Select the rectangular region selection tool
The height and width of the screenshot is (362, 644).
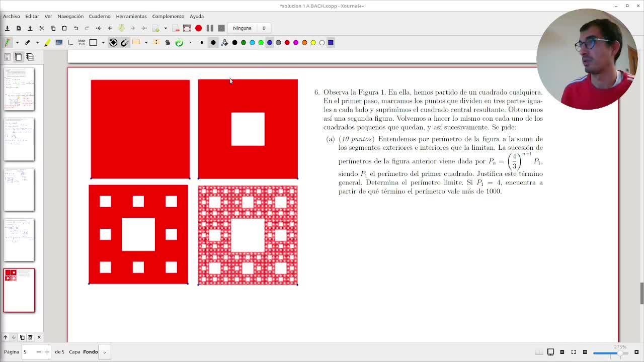(x=136, y=43)
